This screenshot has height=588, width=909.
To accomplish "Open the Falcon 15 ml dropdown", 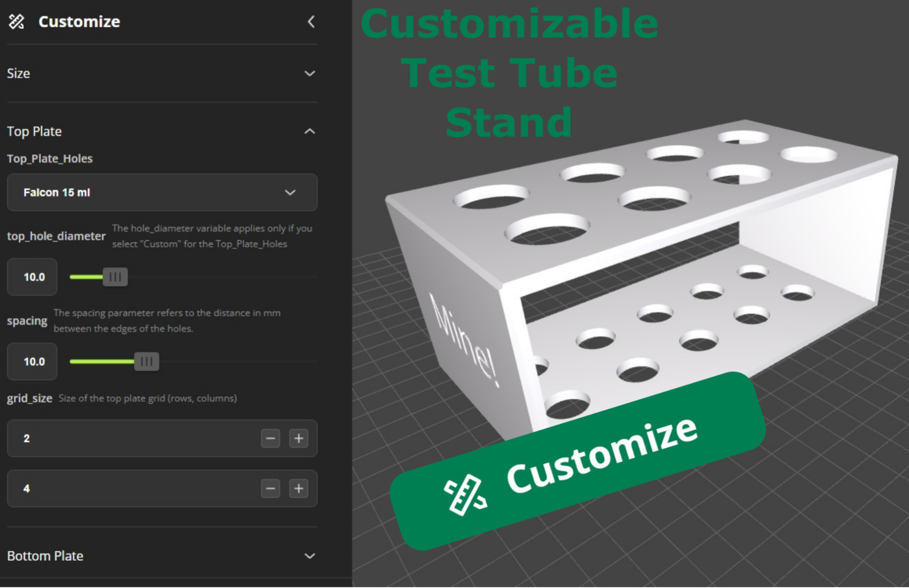I will coord(162,192).
